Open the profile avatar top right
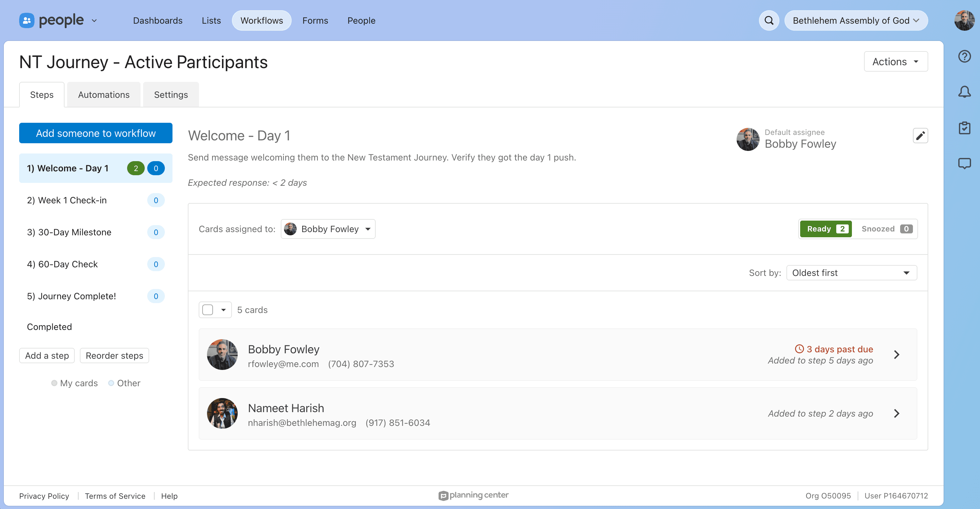 964,20
